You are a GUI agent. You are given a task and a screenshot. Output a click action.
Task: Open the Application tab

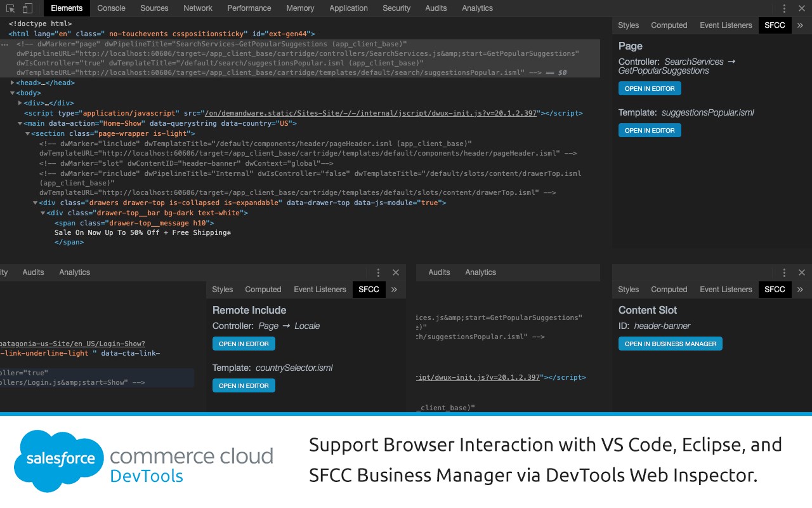click(348, 8)
